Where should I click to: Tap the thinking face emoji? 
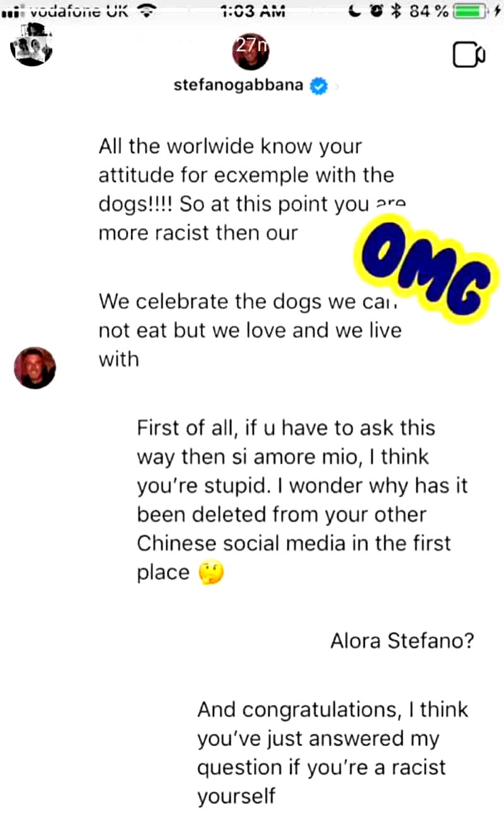click(x=210, y=573)
